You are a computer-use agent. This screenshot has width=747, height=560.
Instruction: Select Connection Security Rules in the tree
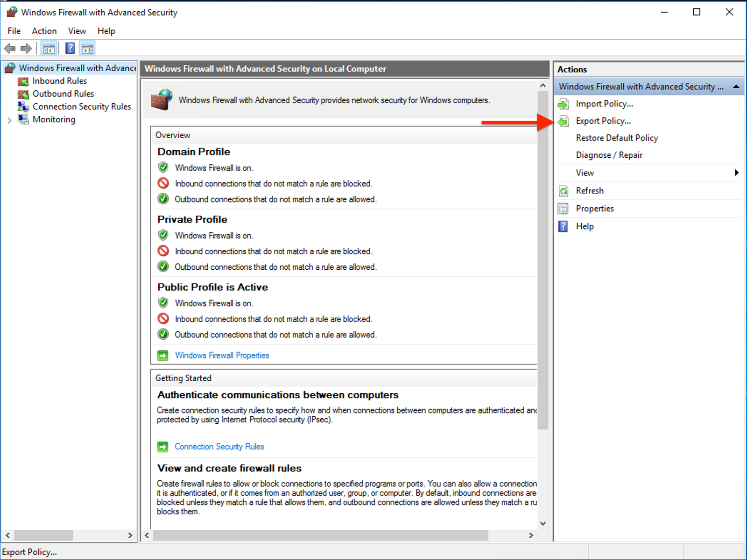click(x=82, y=106)
